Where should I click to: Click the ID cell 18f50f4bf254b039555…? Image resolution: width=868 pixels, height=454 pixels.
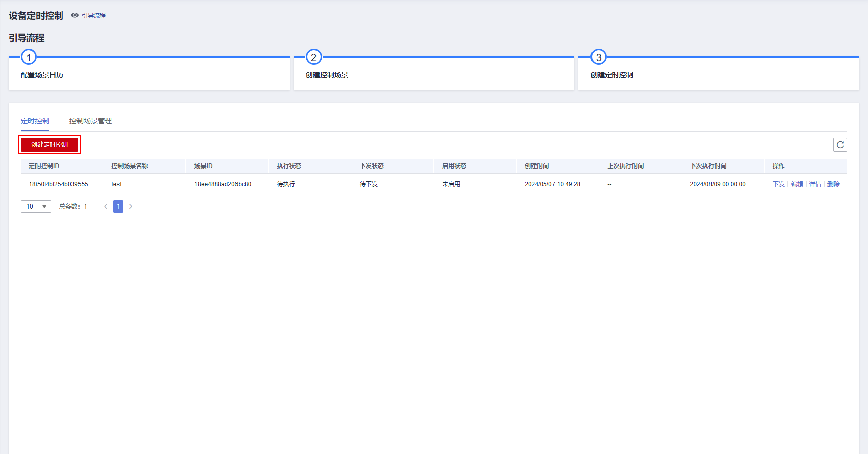pos(61,184)
